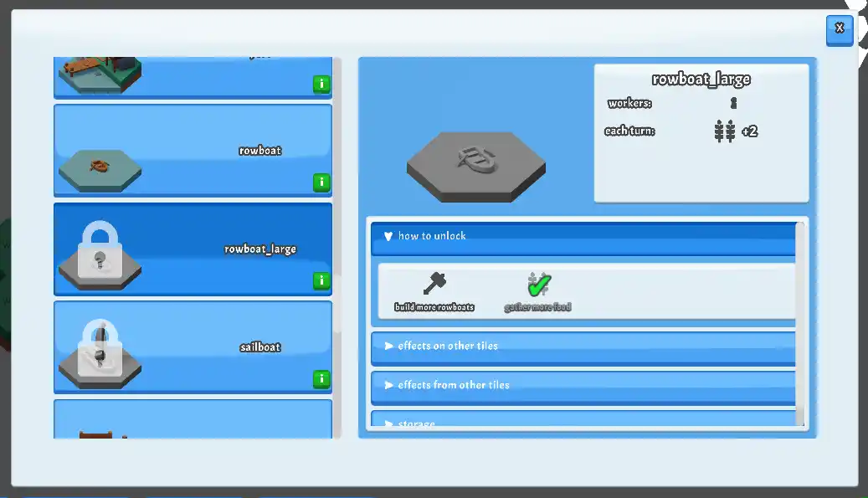
Task: Click the padlock icon on sailboat tile
Action: point(100,348)
